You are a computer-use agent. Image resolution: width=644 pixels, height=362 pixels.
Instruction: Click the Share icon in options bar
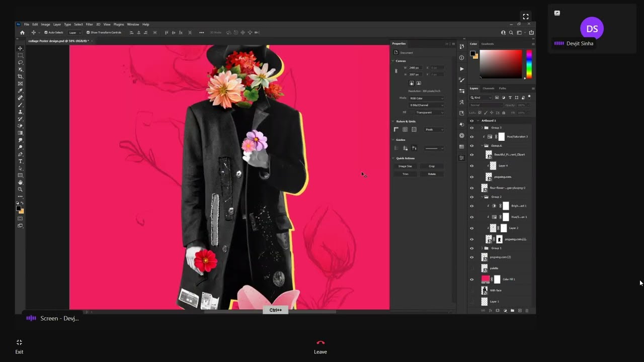[531, 33]
